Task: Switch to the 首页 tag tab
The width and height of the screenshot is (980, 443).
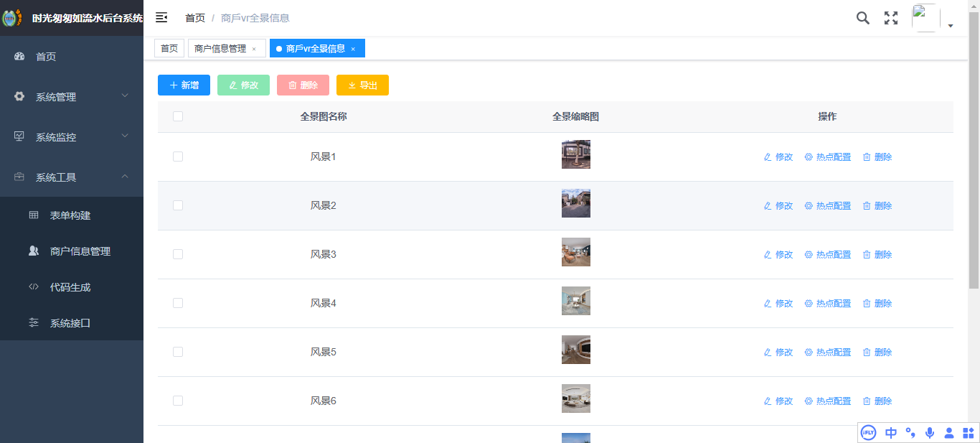Action: pos(169,48)
